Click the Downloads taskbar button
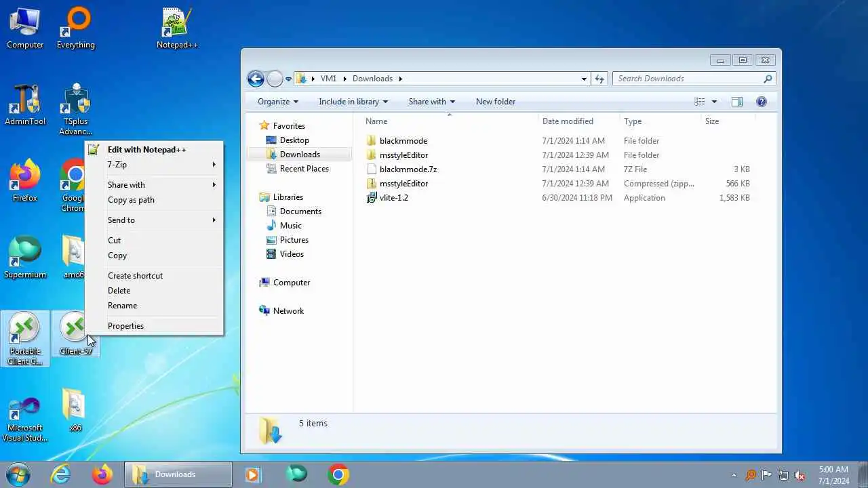This screenshot has width=868, height=488. (178, 474)
